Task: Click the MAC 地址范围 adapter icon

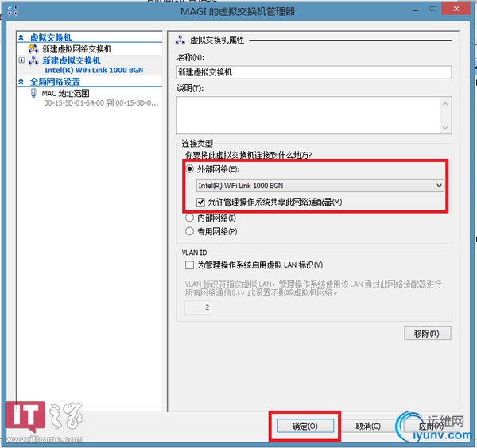Action: click(33, 93)
